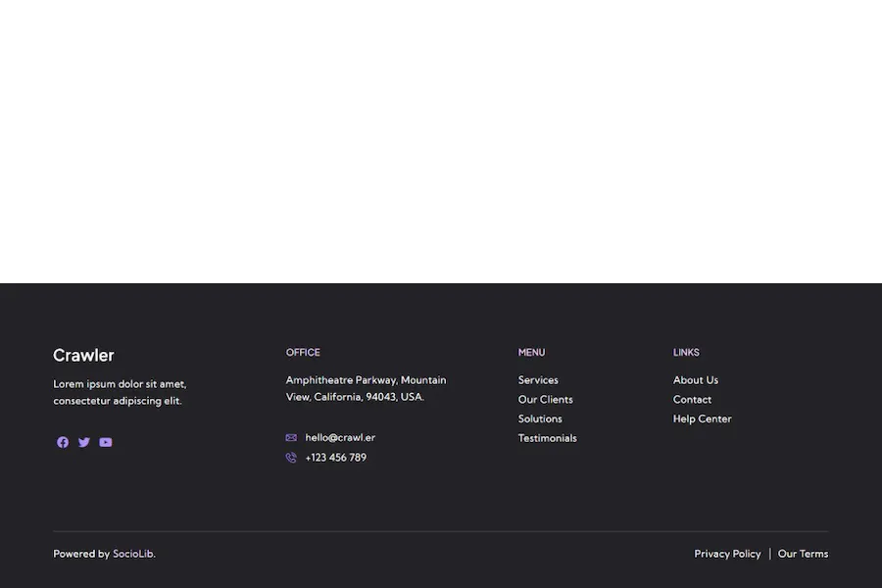Go to Our Clients link

click(x=545, y=400)
